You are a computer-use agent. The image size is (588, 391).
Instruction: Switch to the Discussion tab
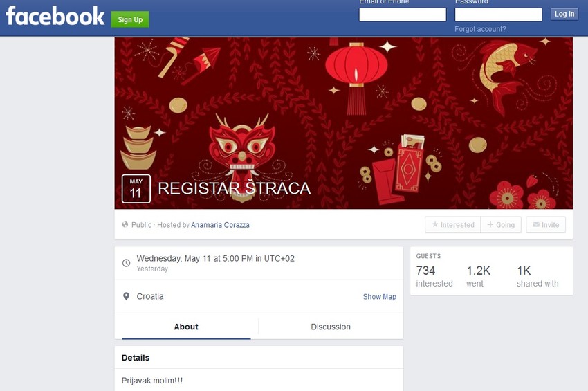point(331,327)
